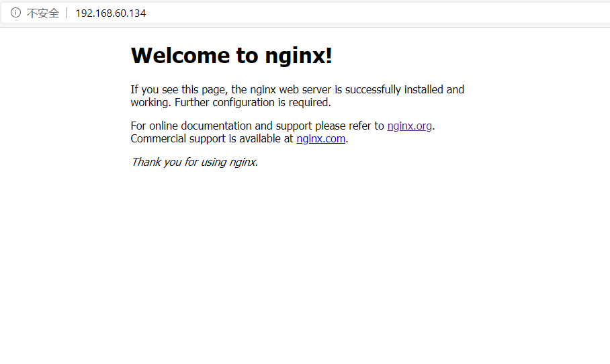Open the nginx.com link

(x=321, y=139)
